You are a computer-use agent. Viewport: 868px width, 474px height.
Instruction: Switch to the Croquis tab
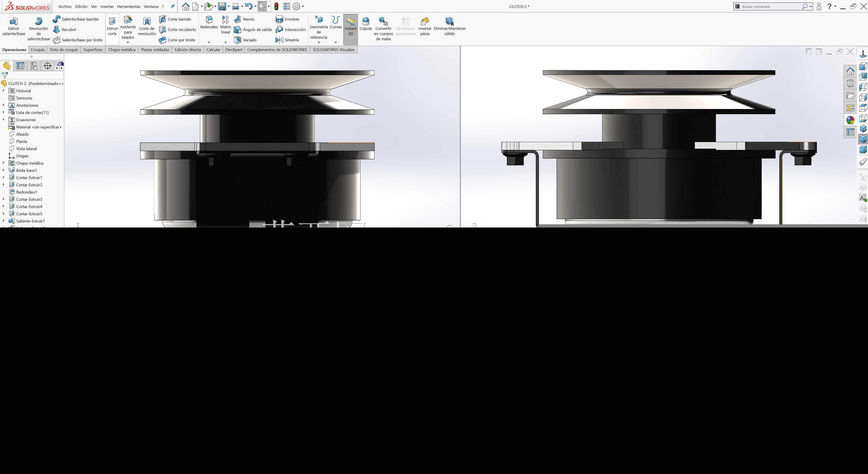(37, 50)
